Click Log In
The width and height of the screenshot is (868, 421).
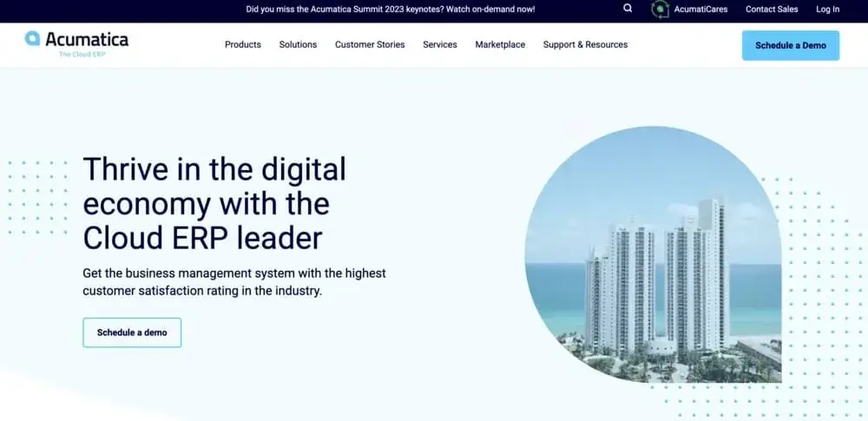(827, 9)
